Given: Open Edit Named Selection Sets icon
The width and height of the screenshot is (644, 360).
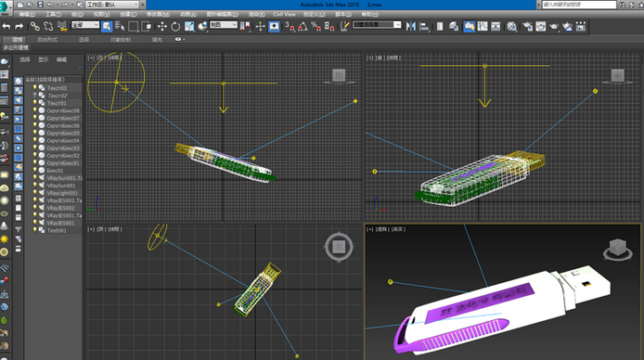Looking at the screenshot, I should (x=344, y=27).
